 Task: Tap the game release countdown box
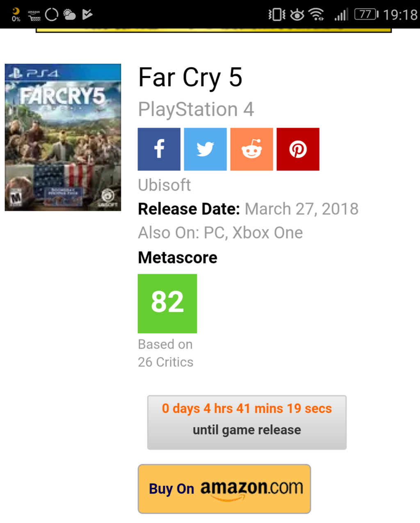tap(247, 422)
